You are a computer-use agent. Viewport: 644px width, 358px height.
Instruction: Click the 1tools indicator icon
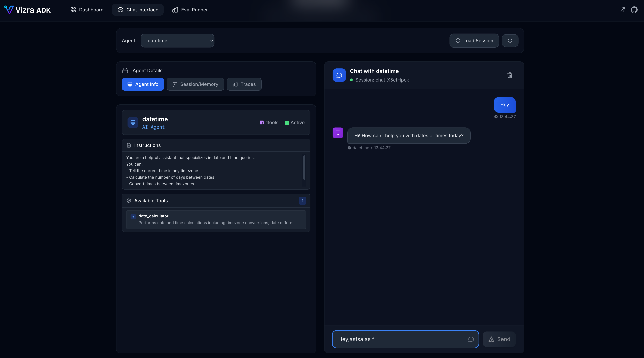[261, 122]
